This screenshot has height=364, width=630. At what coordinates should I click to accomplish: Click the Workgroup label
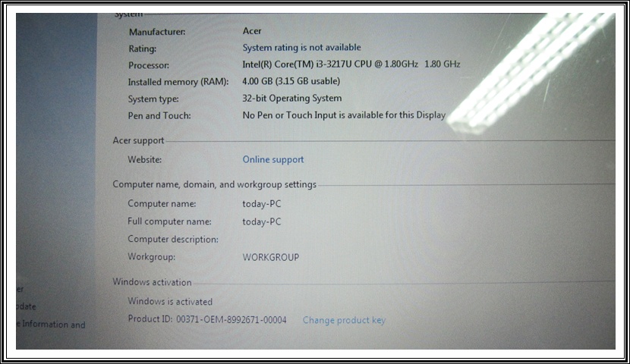pyautogui.click(x=152, y=257)
